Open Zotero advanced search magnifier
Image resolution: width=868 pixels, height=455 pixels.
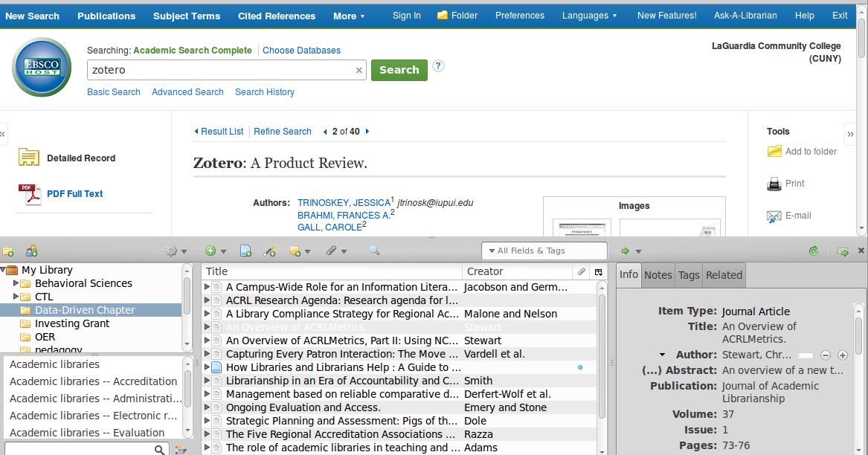373,251
